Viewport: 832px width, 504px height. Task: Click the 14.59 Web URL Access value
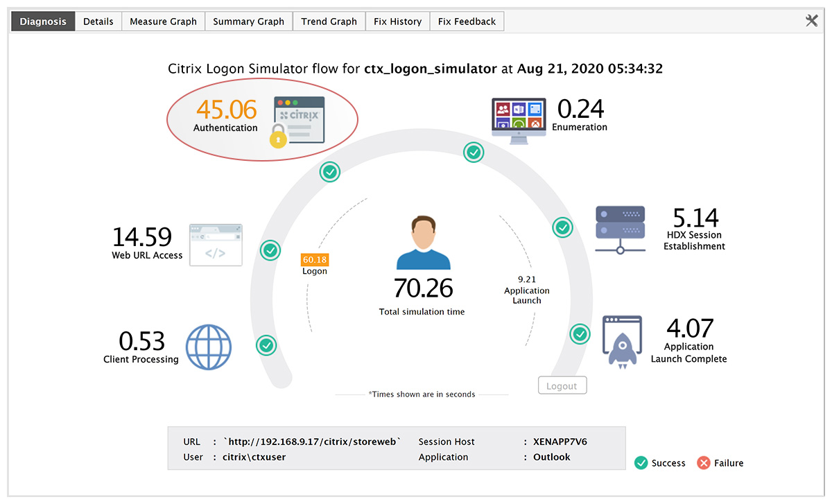[x=142, y=237]
